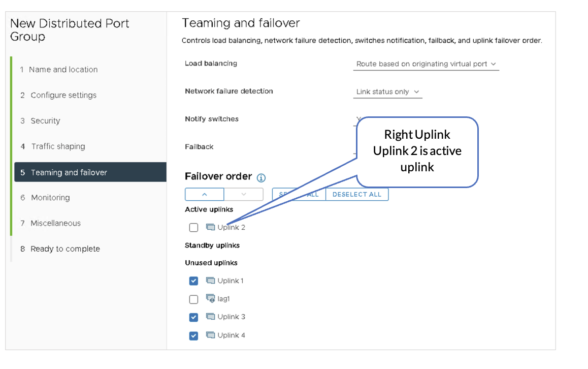Check the Uplink 2 checkbox
588x369 pixels.
(193, 228)
